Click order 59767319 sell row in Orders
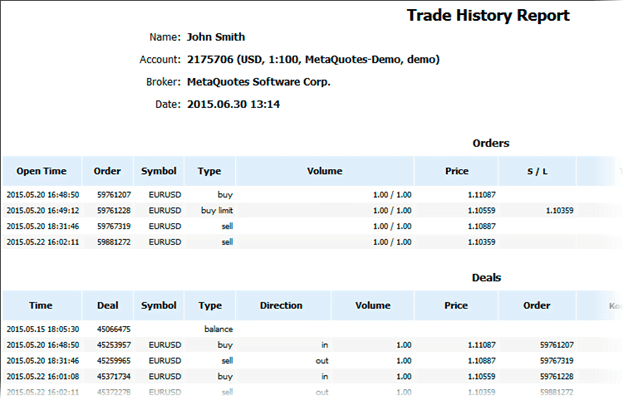The image size is (624, 400). click(x=310, y=226)
